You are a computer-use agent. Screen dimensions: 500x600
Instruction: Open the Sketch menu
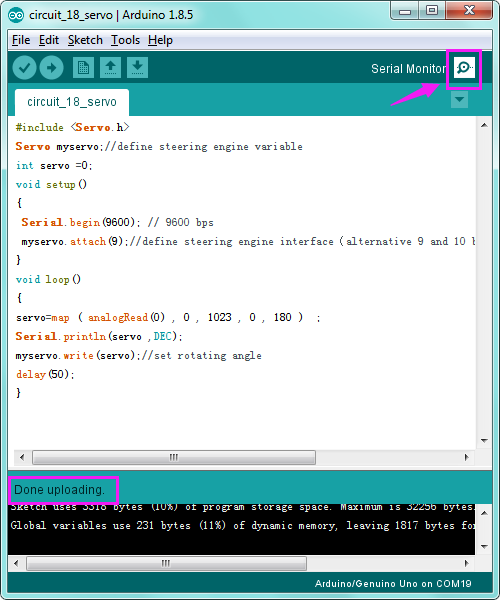click(85, 40)
